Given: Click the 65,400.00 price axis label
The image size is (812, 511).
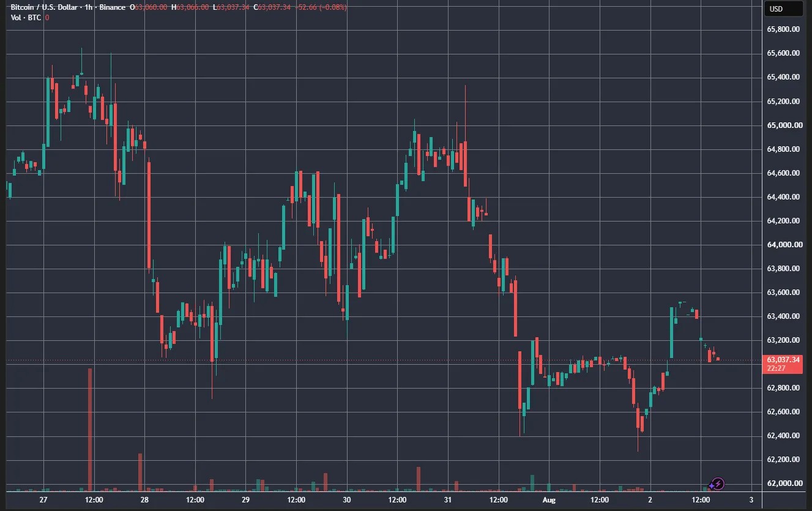Looking at the screenshot, I should pyautogui.click(x=784, y=77).
